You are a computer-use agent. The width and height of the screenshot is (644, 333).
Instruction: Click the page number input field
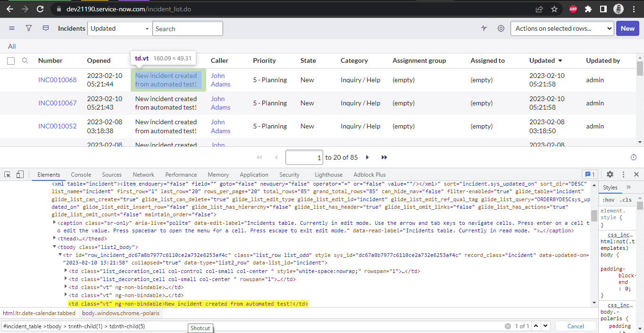click(x=304, y=157)
